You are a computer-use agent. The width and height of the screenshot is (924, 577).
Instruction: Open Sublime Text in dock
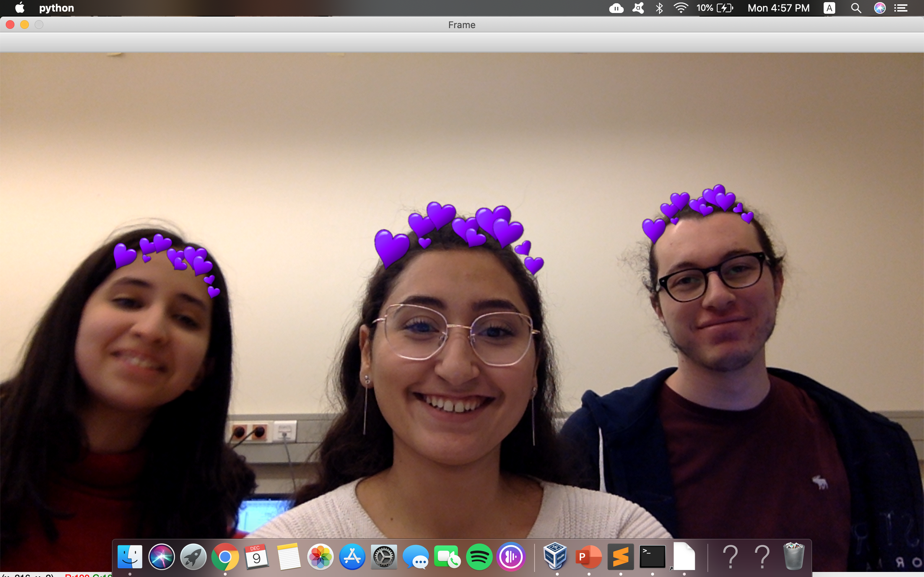pos(620,557)
